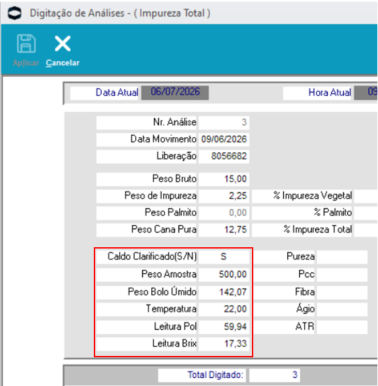378x386 pixels.
Task: Click the Nr. Análise field
Action: (224, 122)
